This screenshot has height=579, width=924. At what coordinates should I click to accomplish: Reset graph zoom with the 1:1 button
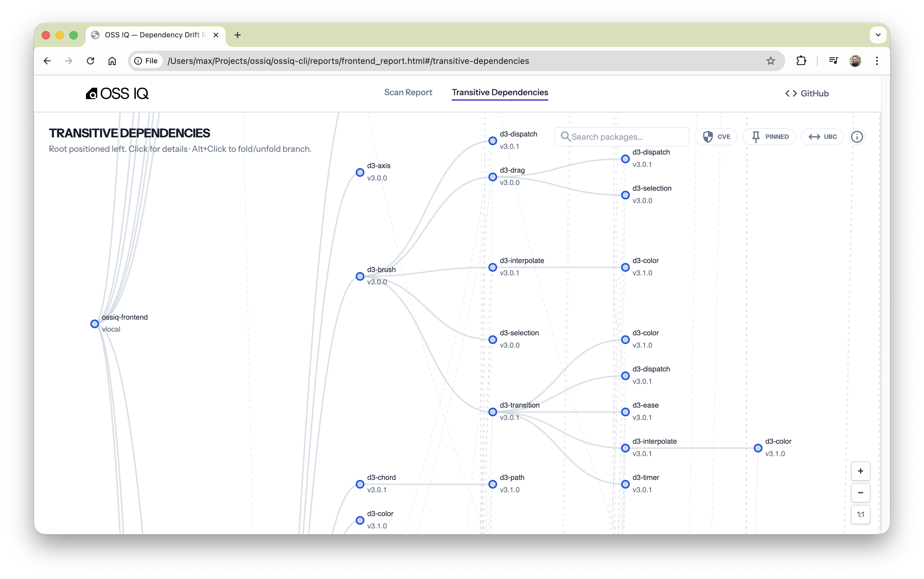tap(860, 514)
